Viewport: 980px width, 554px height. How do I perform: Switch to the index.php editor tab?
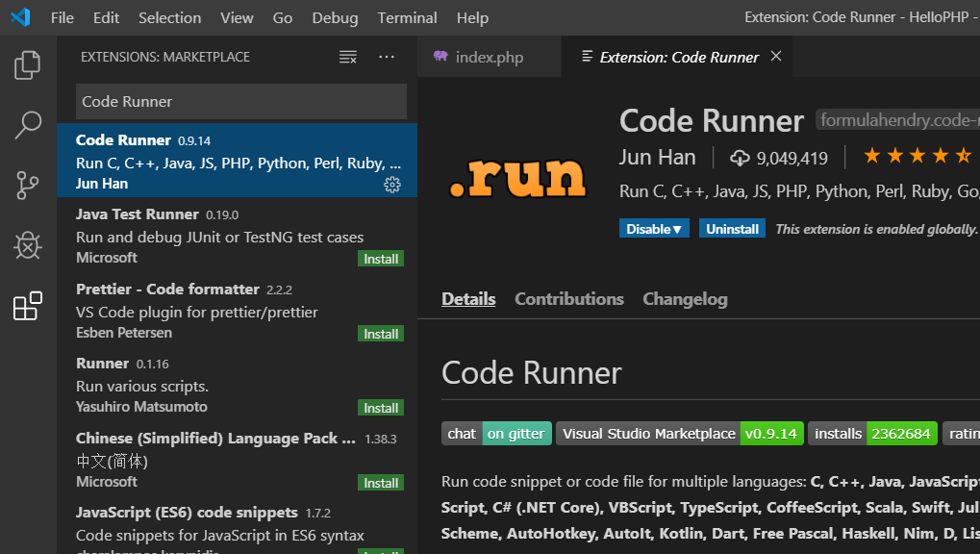tap(490, 57)
